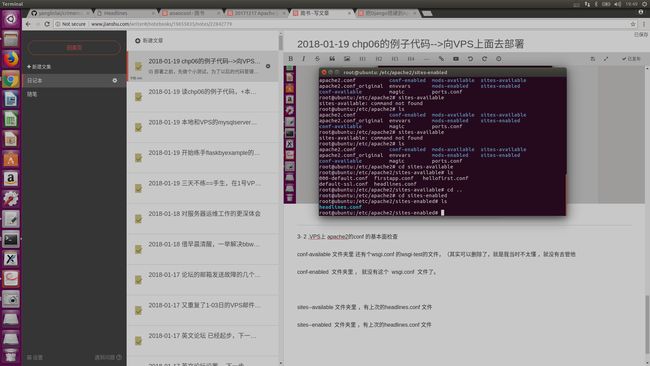Launch Chrome from the dock
Image resolution: width=650 pixels, height=366 pixels.
pos(11,80)
